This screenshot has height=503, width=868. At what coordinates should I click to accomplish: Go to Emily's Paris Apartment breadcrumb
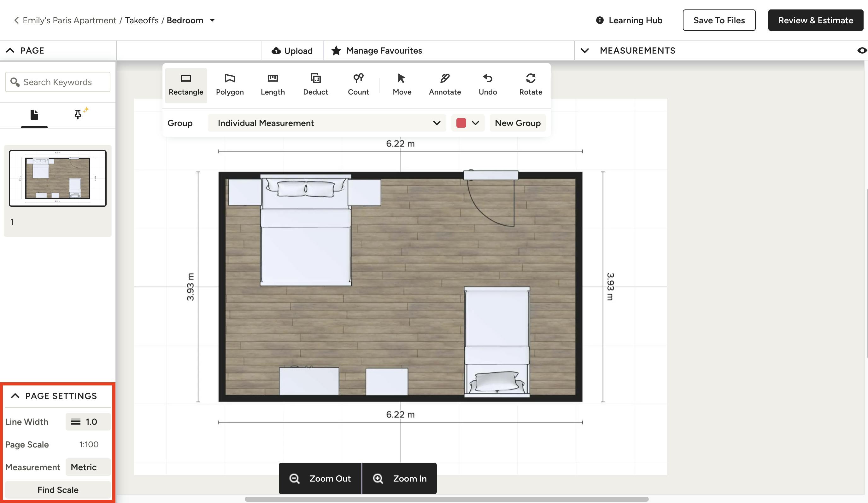70,20
